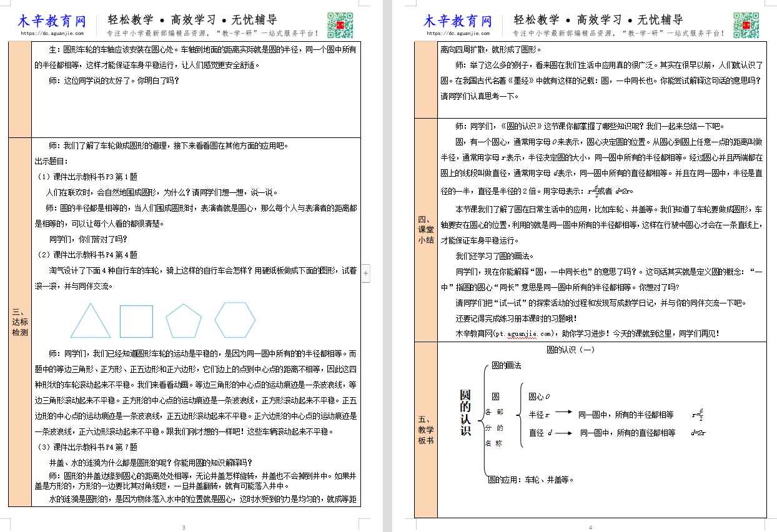Click the 三、达标检测 section label

20,322
